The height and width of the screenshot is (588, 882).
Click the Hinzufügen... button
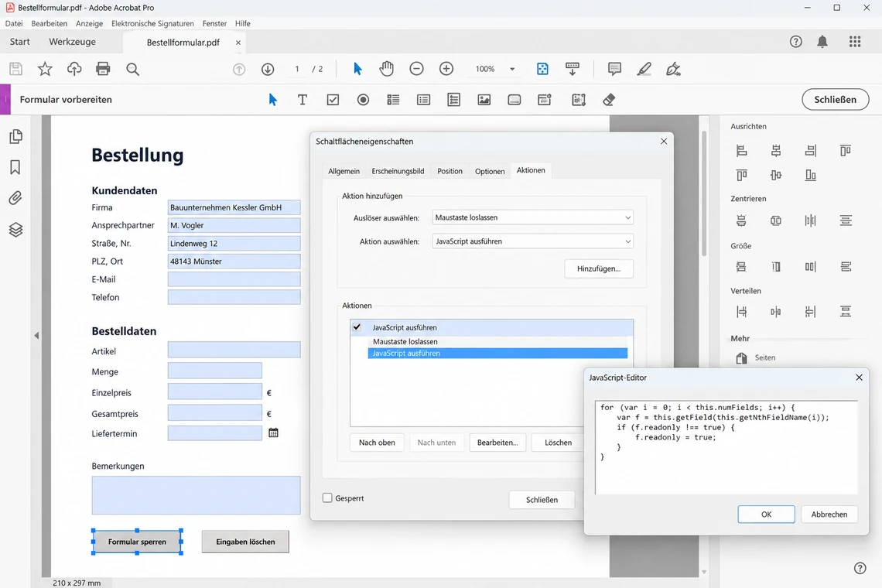click(x=599, y=268)
